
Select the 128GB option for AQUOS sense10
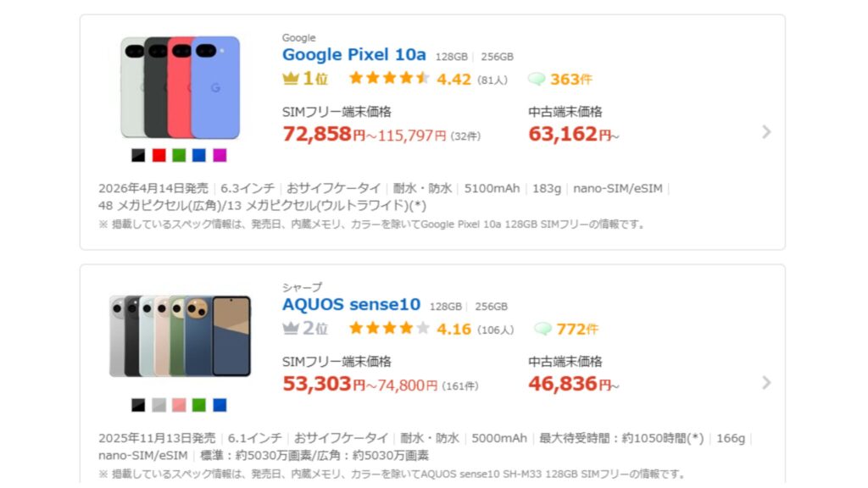[446, 307]
